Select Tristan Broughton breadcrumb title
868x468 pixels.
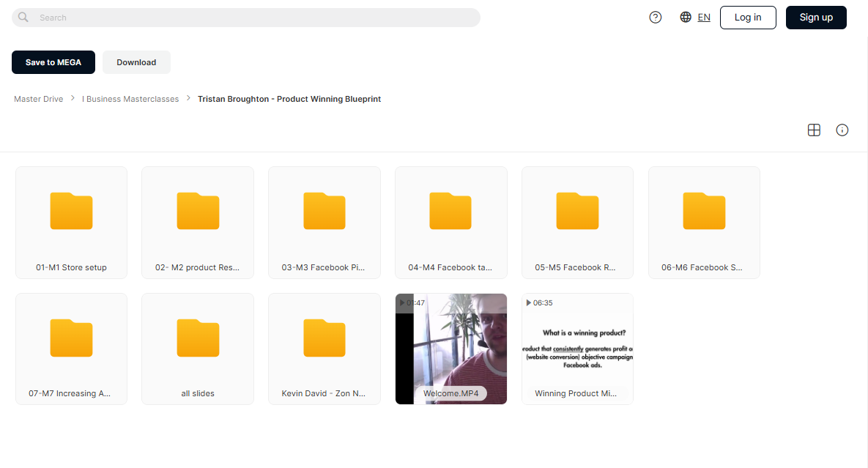click(289, 98)
